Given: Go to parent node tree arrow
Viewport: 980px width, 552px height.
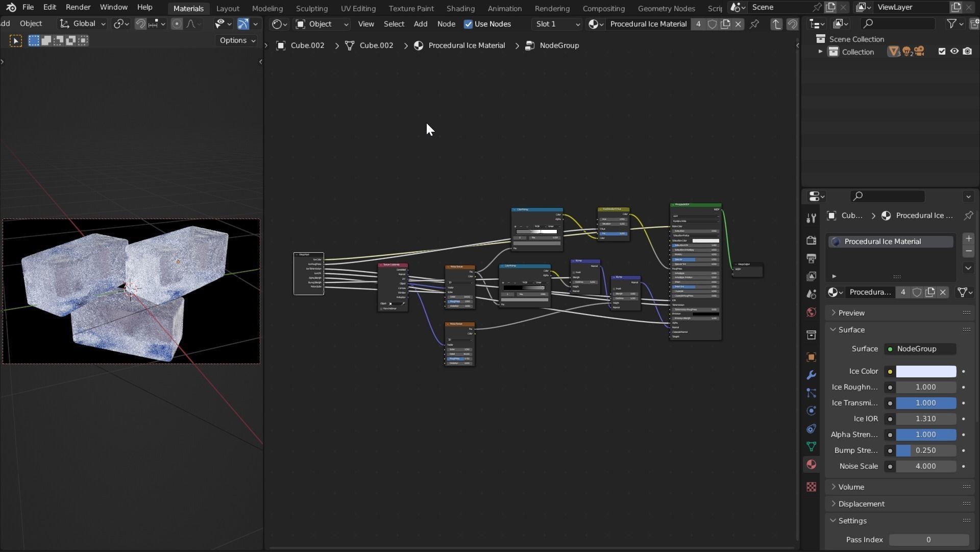Looking at the screenshot, I should click(x=776, y=24).
